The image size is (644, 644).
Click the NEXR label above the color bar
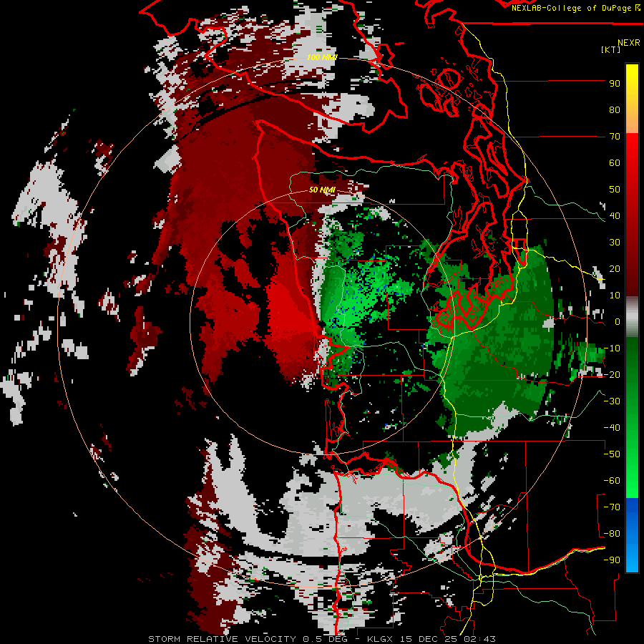point(629,42)
